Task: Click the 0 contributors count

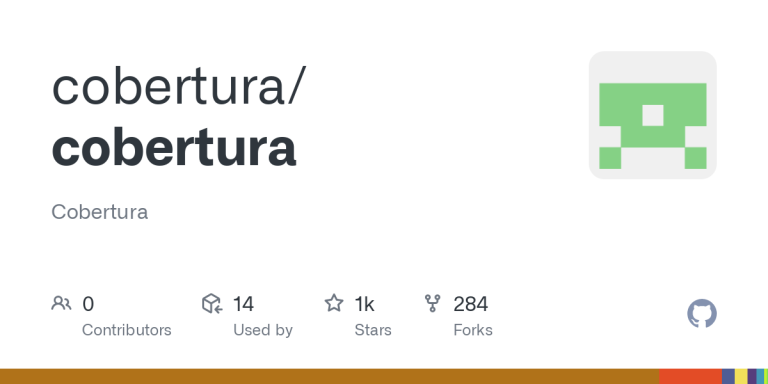Action: [x=88, y=304]
